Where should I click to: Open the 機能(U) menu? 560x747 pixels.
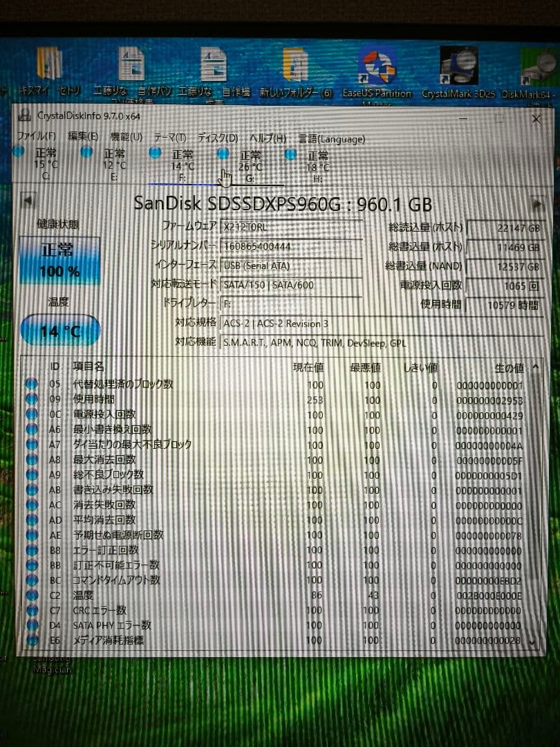tap(121, 138)
